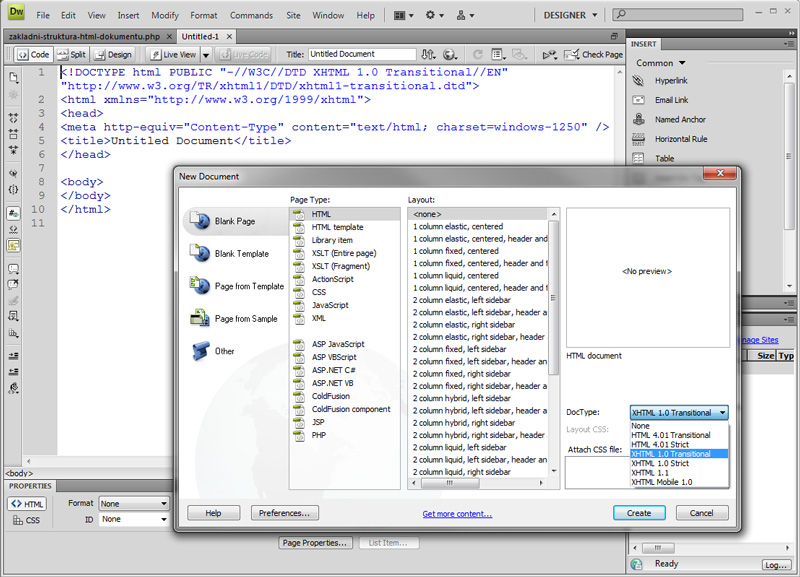The width and height of the screenshot is (800, 577).
Task: Click the Hyperlink icon in Insert panel
Action: 638,81
